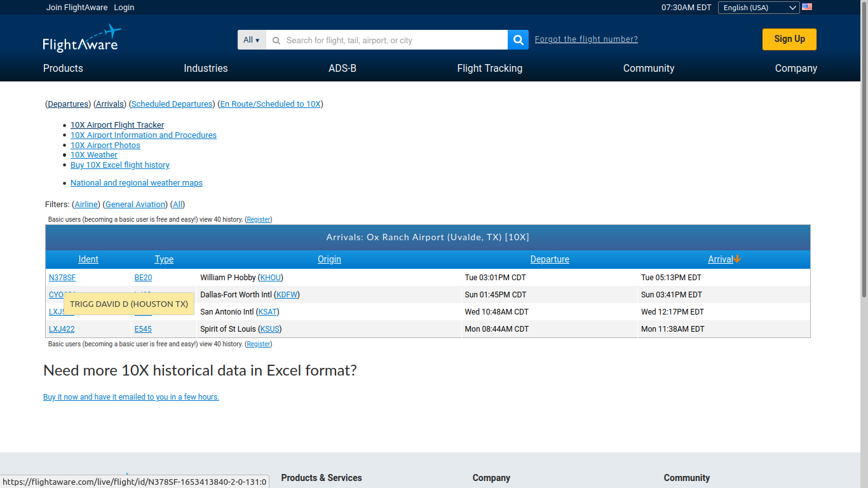The image size is (868, 488).
Task: Open 10X Airport Information and Procedures
Action: tap(144, 135)
